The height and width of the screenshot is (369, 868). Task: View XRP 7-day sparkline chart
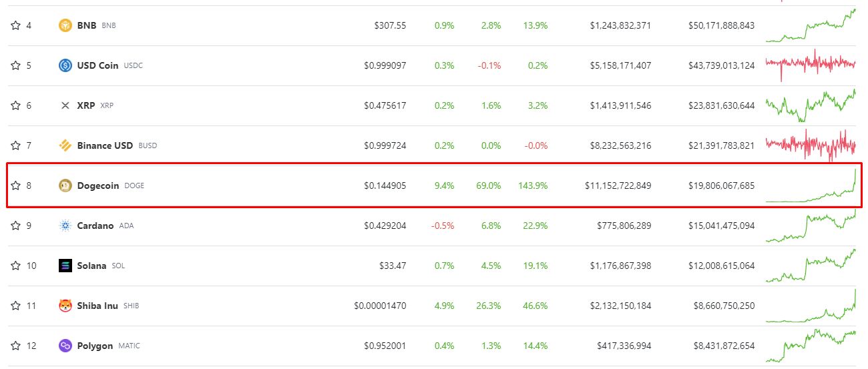pyautogui.click(x=811, y=105)
